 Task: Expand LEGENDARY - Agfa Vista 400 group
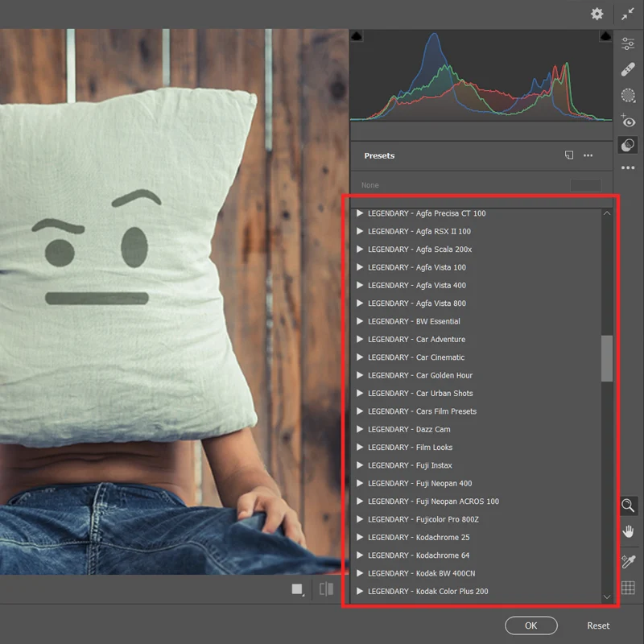(360, 285)
